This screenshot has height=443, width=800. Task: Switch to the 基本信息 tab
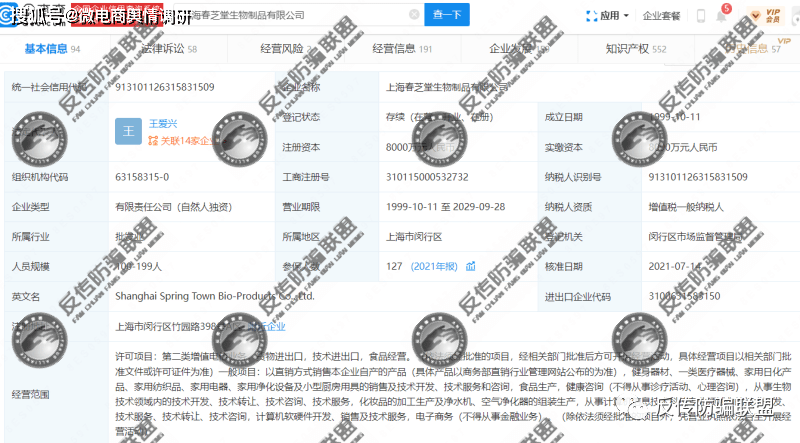pyautogui.click(x=48, y=48)
